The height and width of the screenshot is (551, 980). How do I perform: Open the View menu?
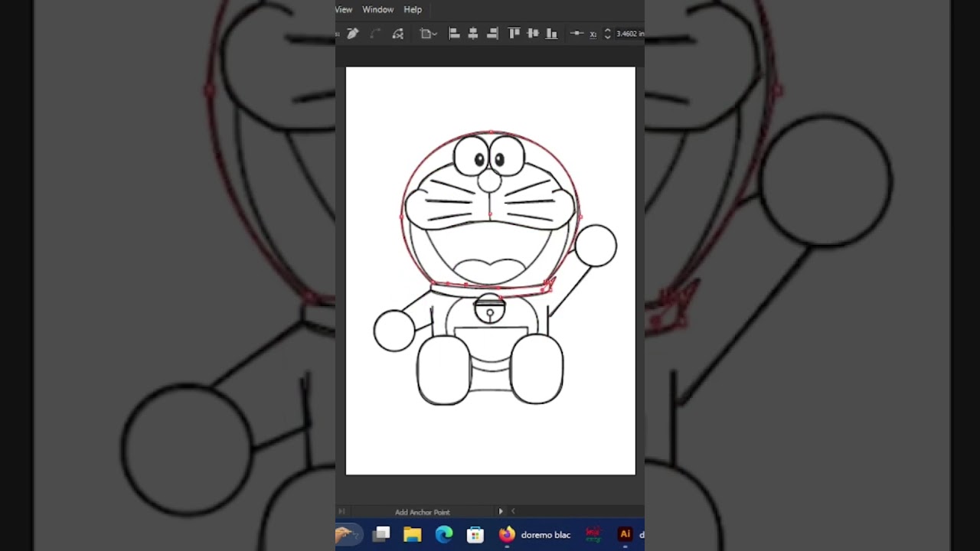(x=344, y=9)
